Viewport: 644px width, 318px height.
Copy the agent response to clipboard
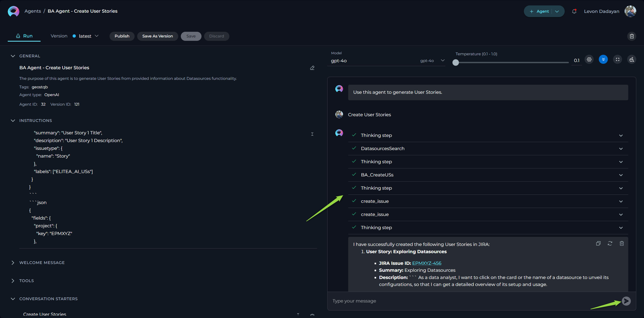598,243
